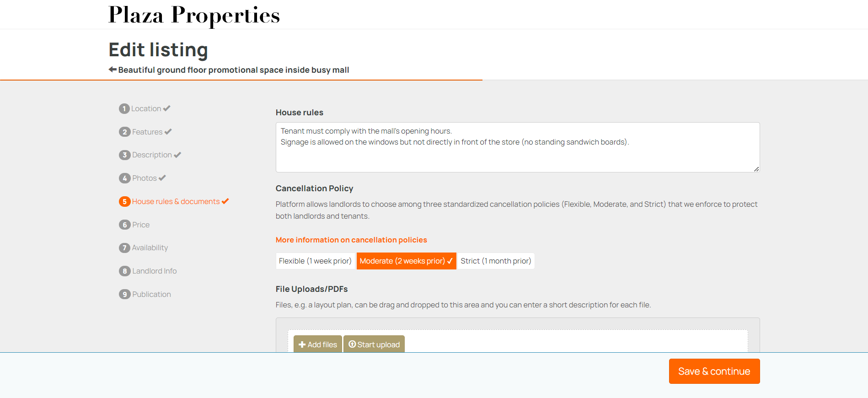The width and height of the screenshot is (868, 398).
Task: Select Moderate (2 weeks prior) policy
Action: pos(406,261)
